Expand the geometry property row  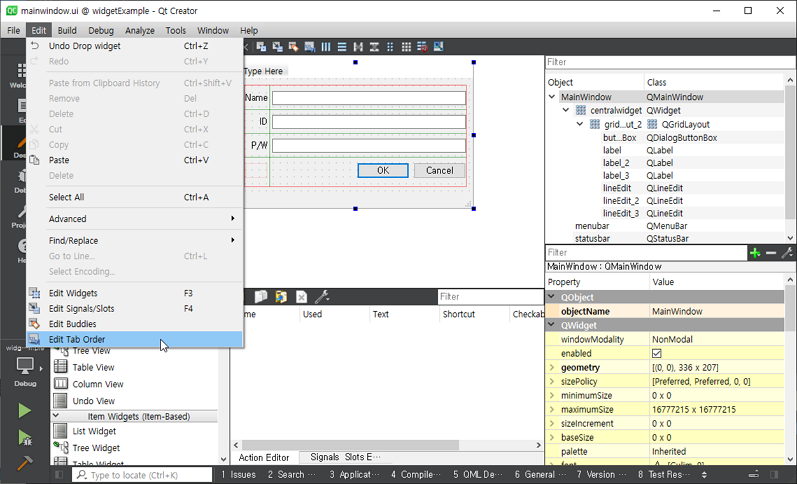click(x=552, y=368)
